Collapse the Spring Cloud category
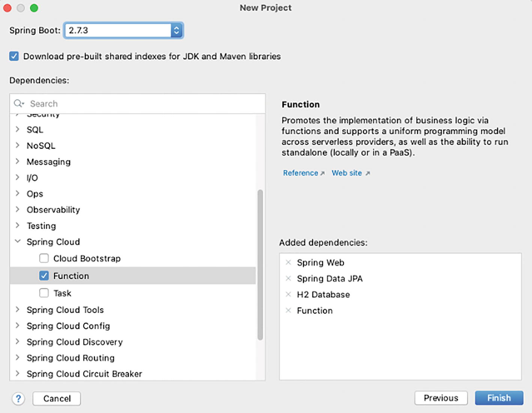 [x=18, y=242]
